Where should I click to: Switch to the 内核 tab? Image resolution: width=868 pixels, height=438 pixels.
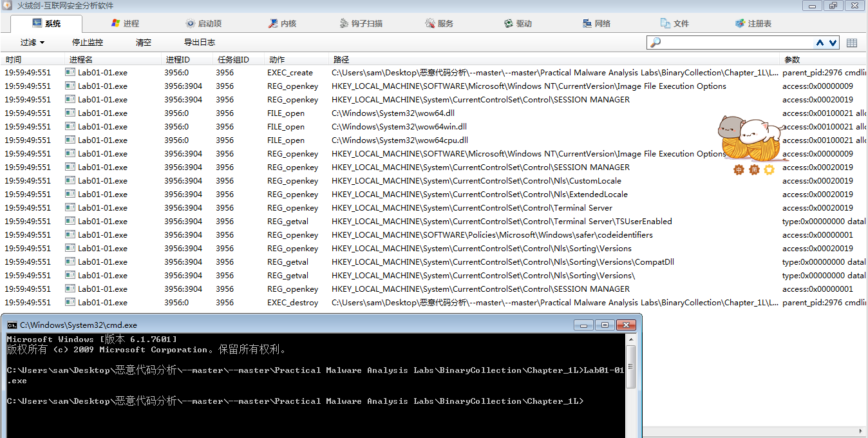click(282, 23)
